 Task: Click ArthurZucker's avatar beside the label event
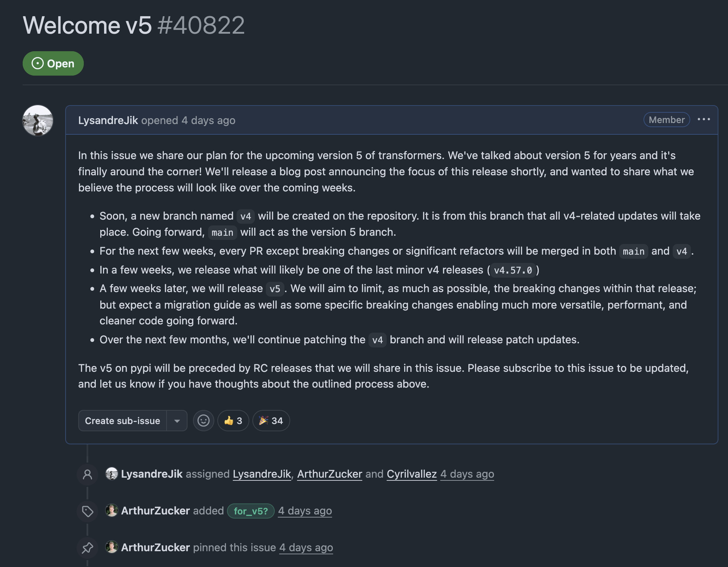point(112,511)
